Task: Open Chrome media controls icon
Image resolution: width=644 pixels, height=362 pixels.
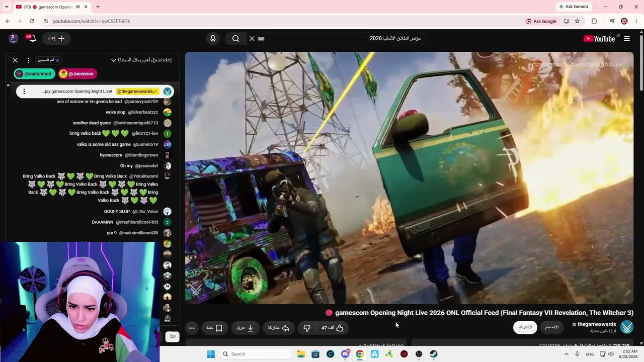Action: pyautogui.click(x=612, y=21)
